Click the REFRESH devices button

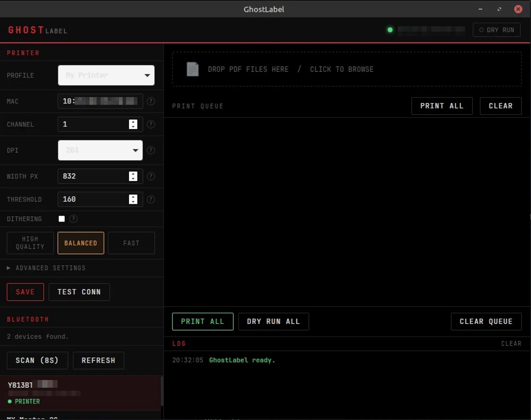[x=98, y=361]
